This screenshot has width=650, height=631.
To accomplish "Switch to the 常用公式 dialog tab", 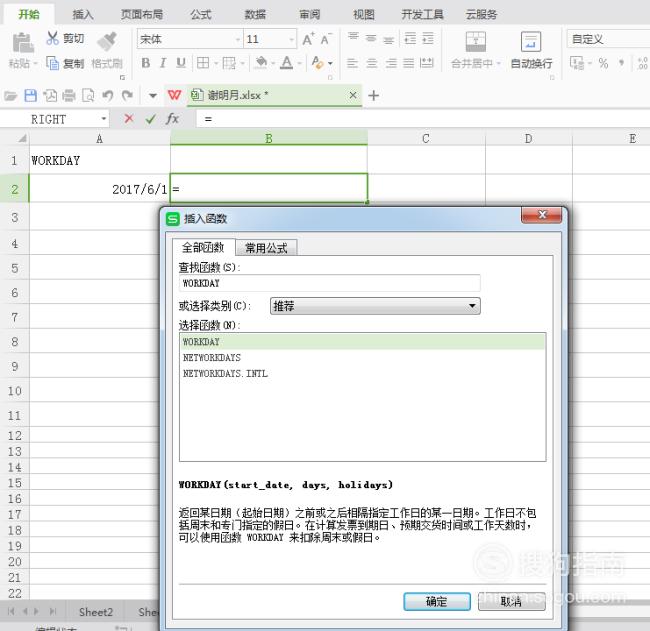I will click(266, 248).
